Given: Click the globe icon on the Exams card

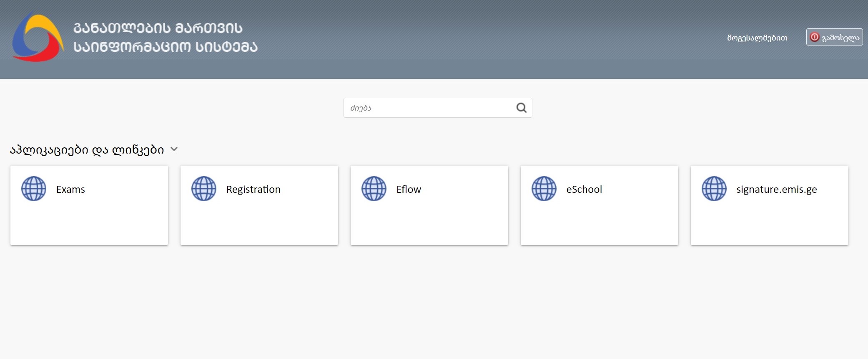Looking at the screenshot, I should click(34, 189).
